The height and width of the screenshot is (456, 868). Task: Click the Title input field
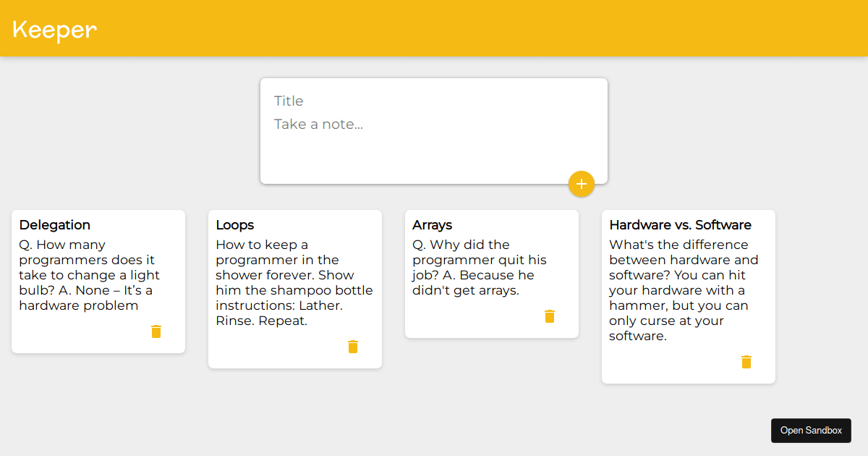[x=362, y=101]
